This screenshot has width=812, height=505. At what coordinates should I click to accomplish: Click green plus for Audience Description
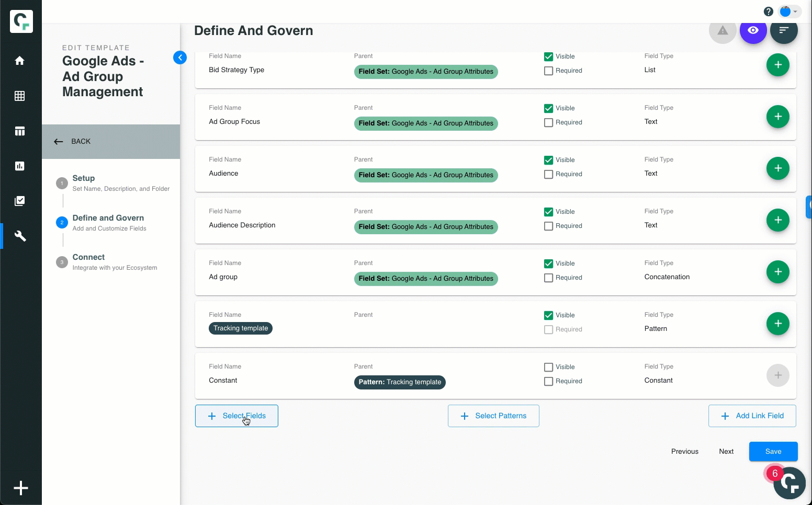(x=778, y=220)
